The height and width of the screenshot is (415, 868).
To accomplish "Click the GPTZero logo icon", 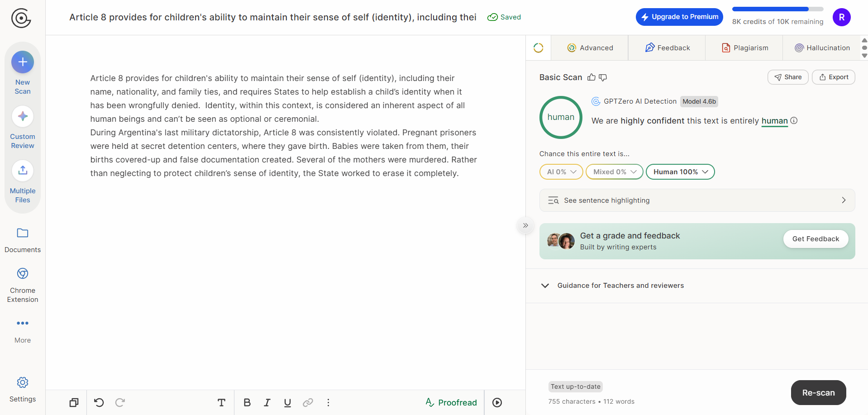I will point(21,18).
